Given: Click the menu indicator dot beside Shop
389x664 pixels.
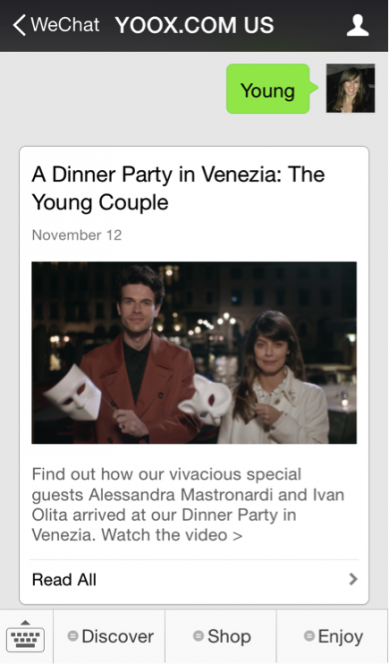Looking at the screenshot, I should click(198, 636).
